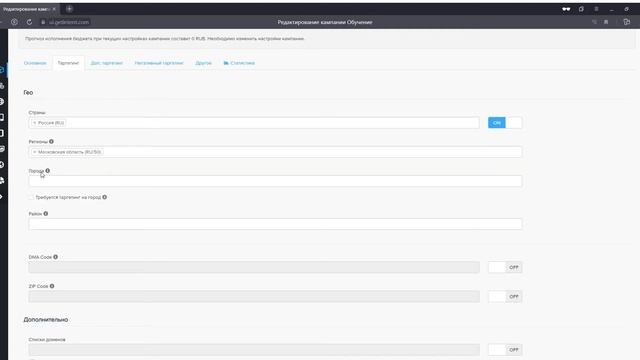The image size is (640, 360).
Task: Open the browser hamburger menu
Action: (x=596, y=9)
